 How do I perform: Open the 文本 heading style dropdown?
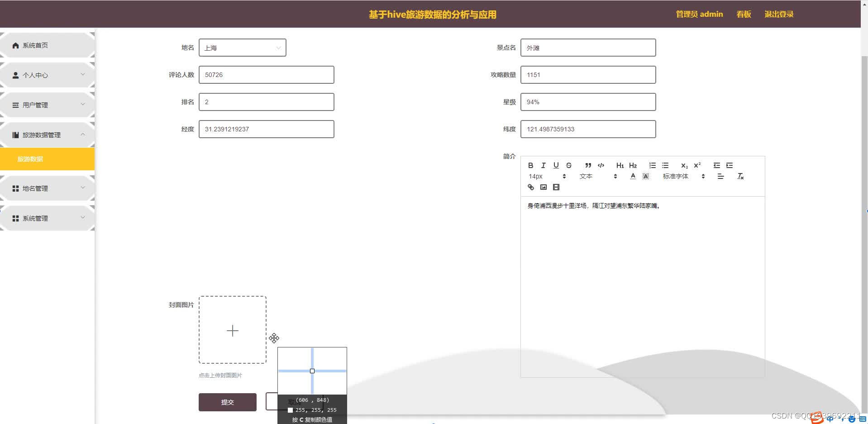598,176
